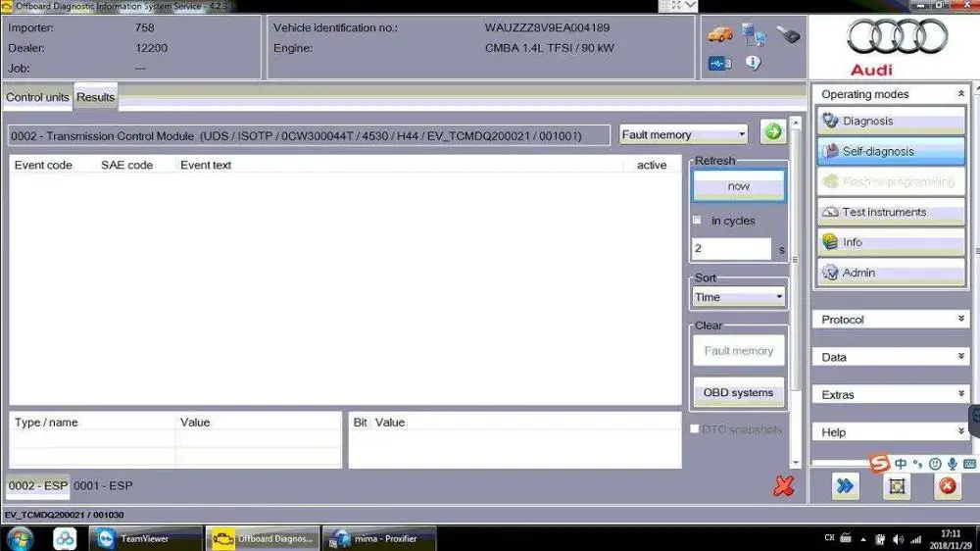Click the diagnostic cable connector icon
Viewport: 980px width, 551px height.
(x=788, y=34)
